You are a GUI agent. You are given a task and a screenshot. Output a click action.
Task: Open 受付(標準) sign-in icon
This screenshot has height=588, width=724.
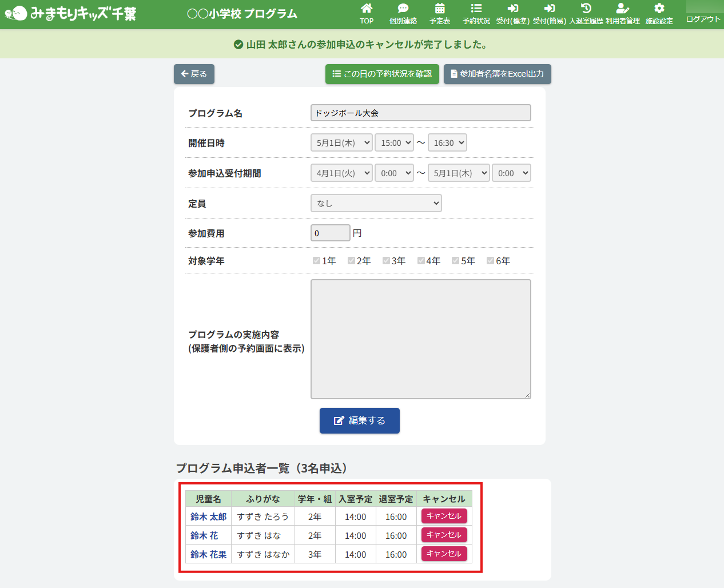coord(512,9)
